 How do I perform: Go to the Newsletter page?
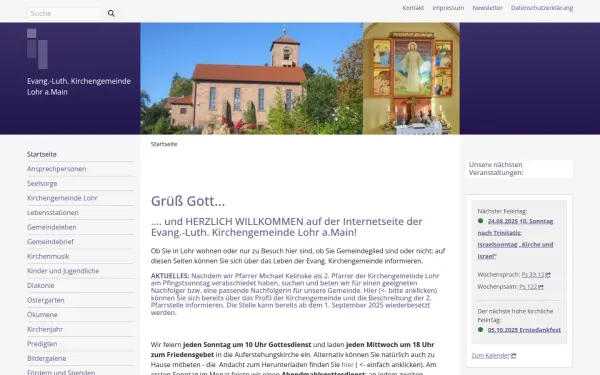click(x=488, y=8)
